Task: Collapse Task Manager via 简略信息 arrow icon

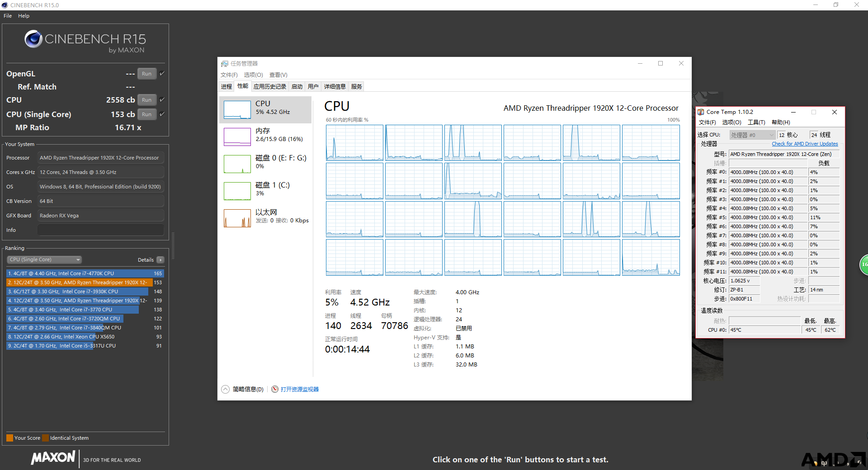Action: (225, 389)
